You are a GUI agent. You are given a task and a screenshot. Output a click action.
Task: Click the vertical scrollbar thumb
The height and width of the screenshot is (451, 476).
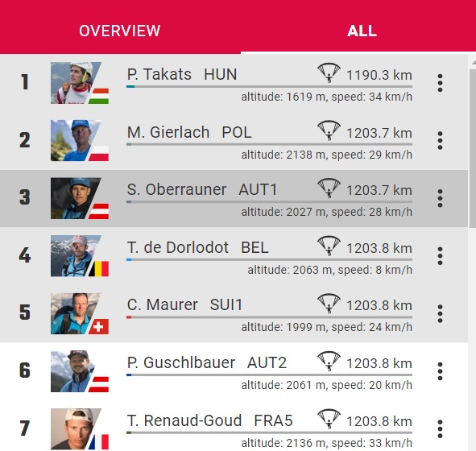click(473, 148)
